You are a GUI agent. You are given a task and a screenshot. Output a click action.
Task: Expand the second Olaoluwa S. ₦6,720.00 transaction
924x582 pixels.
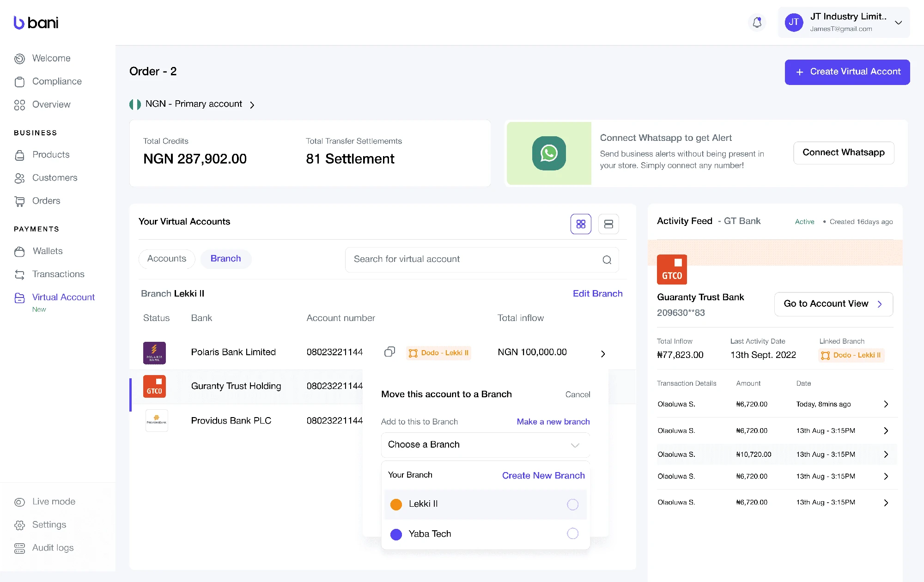(886, 431)
